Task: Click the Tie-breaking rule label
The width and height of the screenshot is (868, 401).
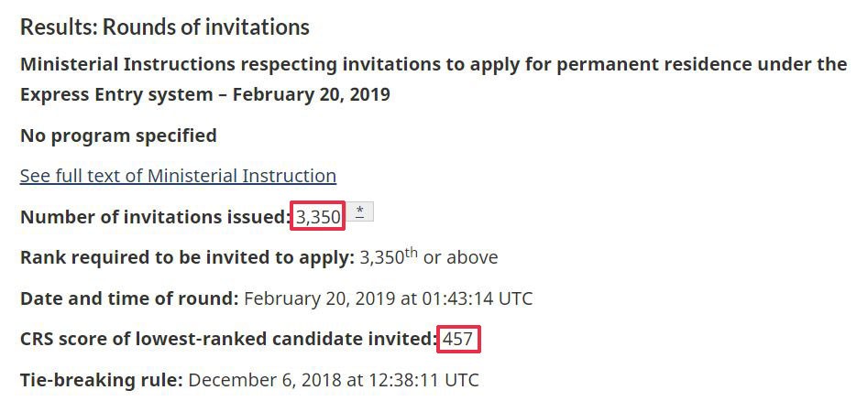Action: (101, 379)
